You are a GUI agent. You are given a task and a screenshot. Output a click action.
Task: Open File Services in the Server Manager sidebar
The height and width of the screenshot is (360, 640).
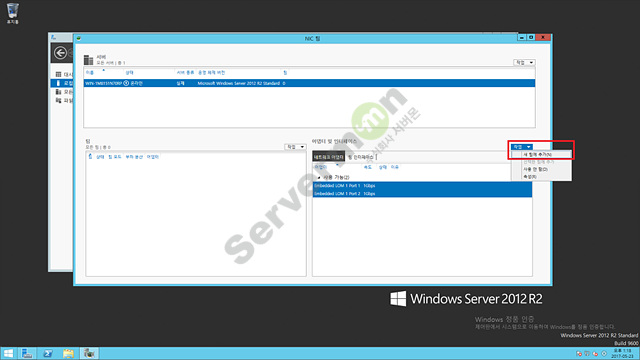64,100
